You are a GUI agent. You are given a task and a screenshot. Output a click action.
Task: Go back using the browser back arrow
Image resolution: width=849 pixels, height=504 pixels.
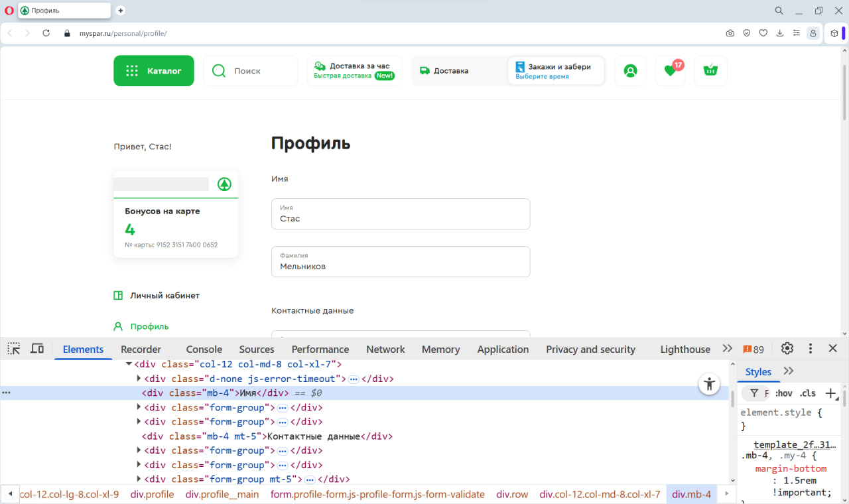(x=10, y=33)
